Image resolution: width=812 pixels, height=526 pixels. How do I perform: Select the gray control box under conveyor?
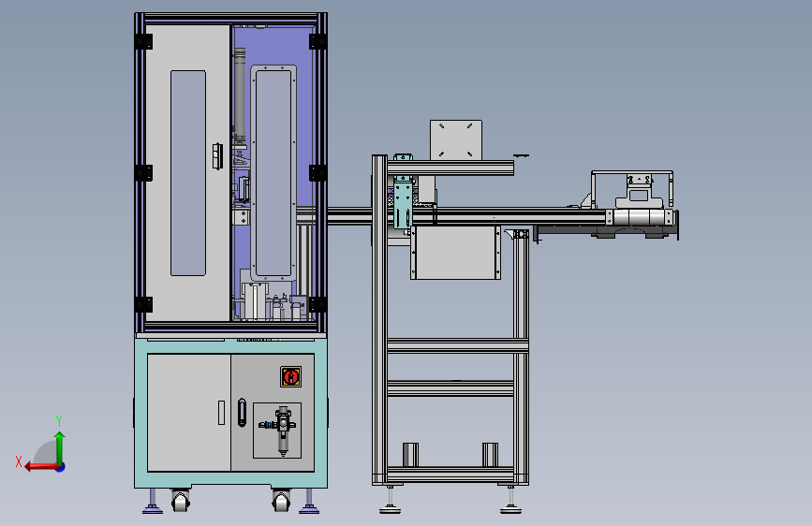click(456, 253)
